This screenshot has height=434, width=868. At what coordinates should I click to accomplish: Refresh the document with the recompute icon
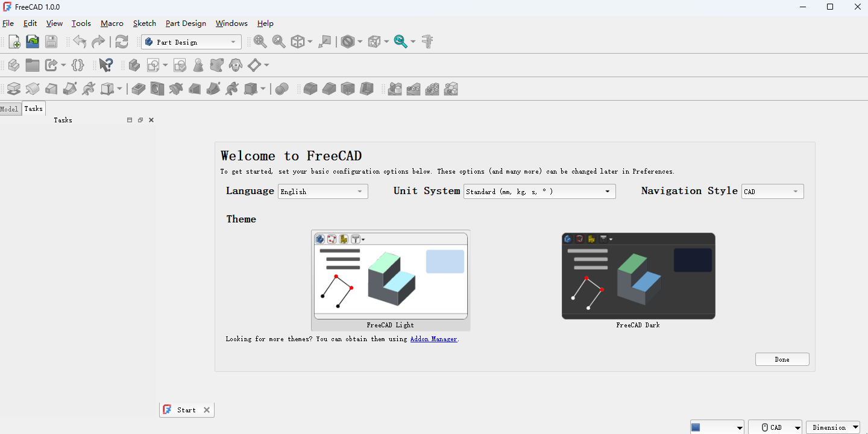122,42
